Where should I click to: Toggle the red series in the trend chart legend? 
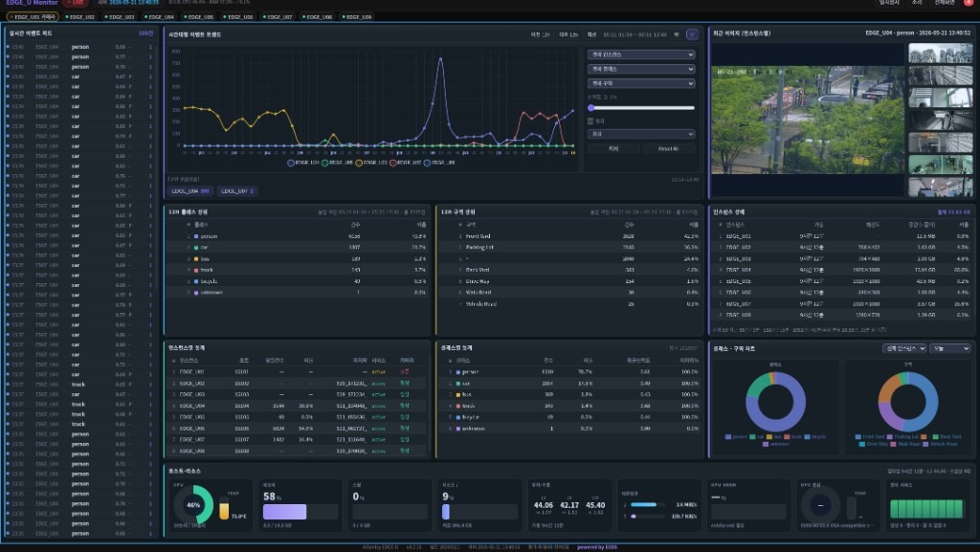coord(405,163)
